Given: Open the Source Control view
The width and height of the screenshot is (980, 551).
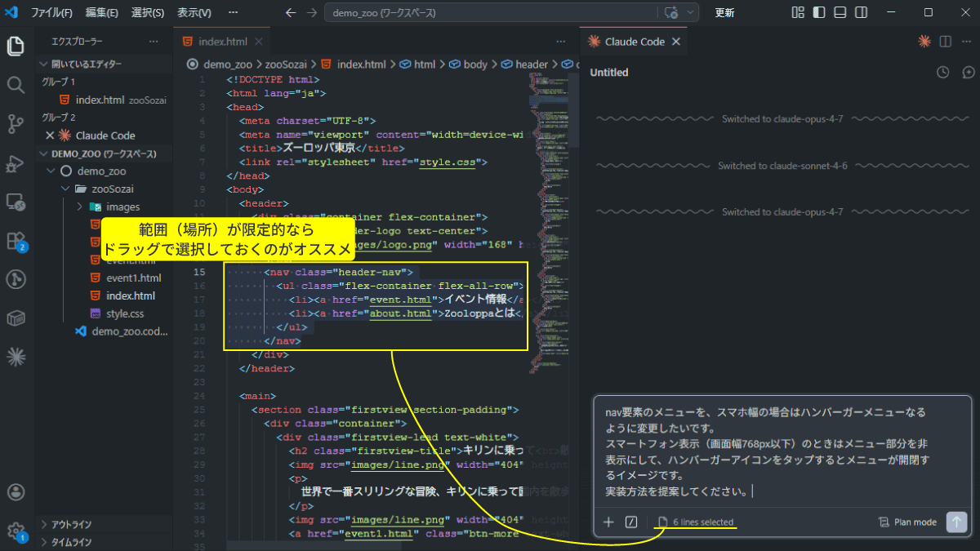Looking at the screenshot, I should tap(16, 124).
